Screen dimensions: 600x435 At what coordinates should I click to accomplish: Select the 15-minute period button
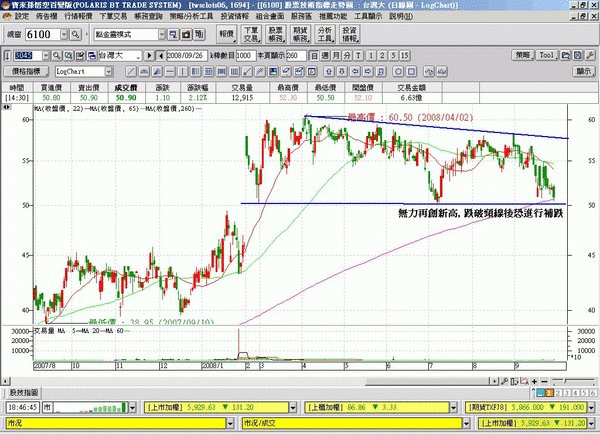click(405, 55)
